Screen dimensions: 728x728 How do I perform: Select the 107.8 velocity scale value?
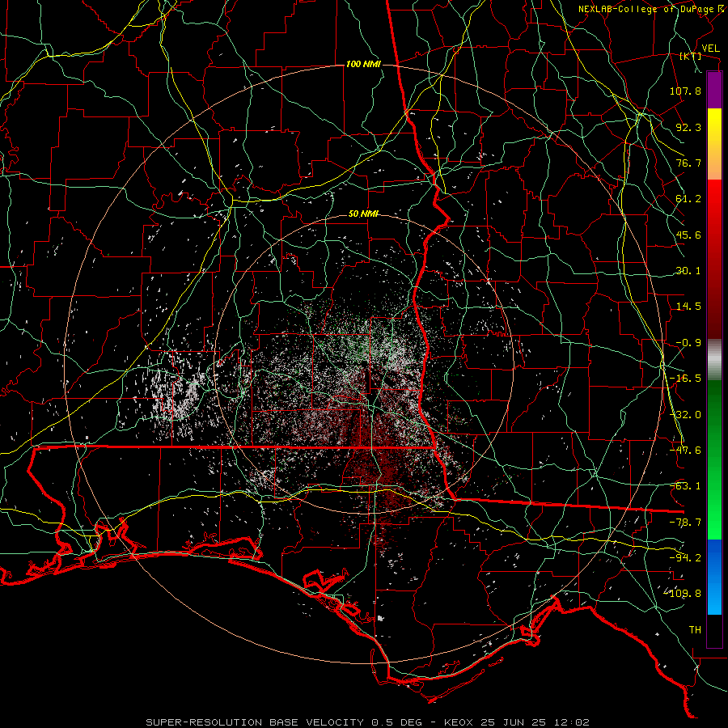click(685, 91)
